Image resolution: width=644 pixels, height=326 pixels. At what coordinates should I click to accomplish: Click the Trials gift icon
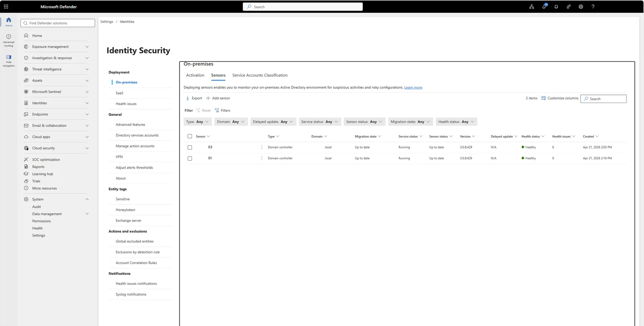26,181
